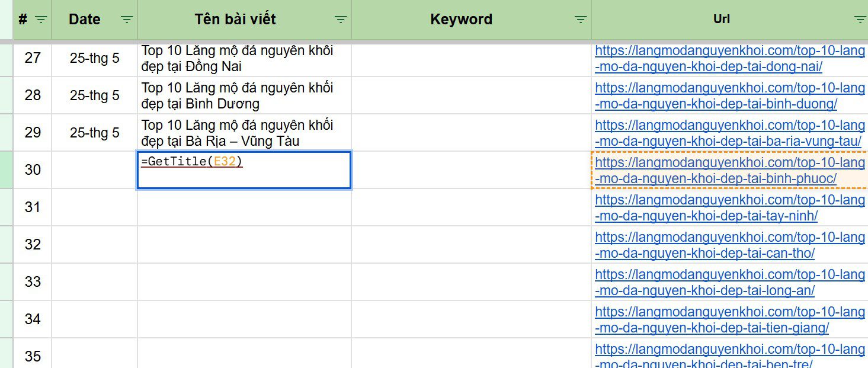
Task: Open filter for the Date column
Action: pyautogui.click(x=127, y=20)
